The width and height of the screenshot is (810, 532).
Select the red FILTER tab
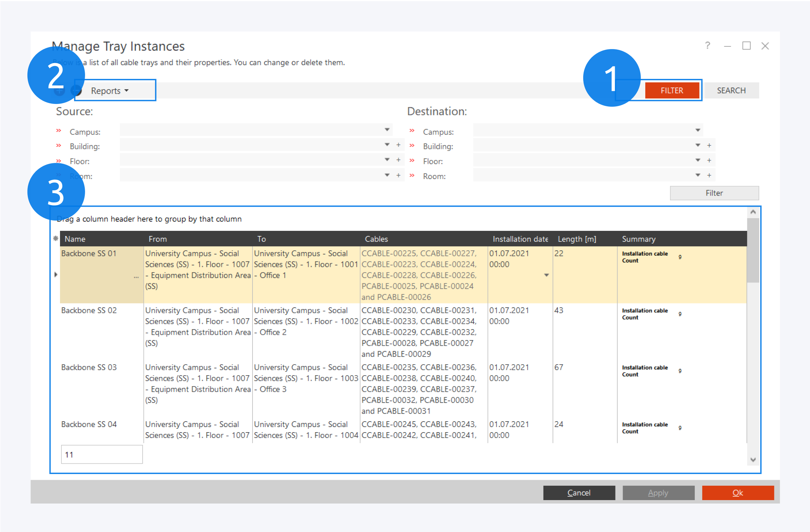point(672,91)
